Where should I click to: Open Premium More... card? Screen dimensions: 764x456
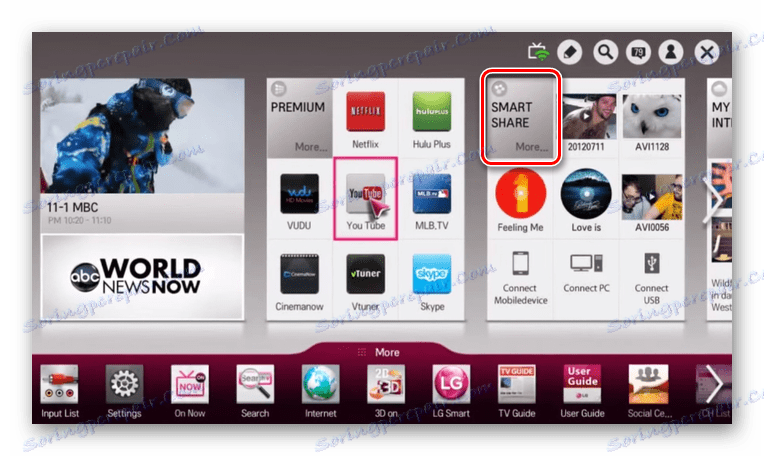coord(299,119)
